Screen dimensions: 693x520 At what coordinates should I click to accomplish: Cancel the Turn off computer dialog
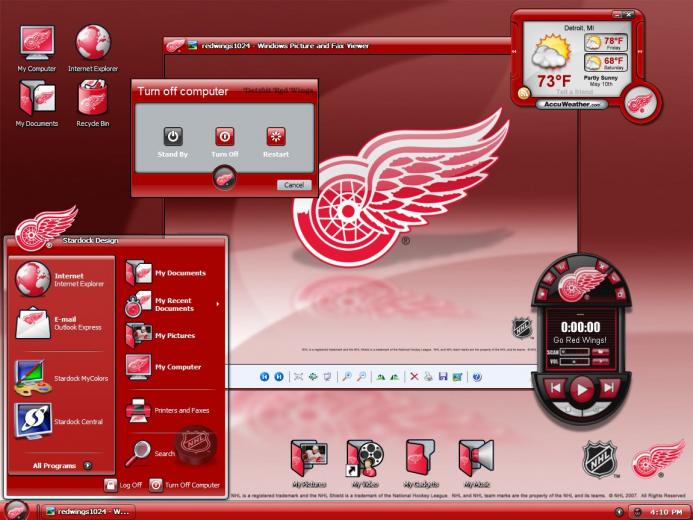(x=294, y=185)
